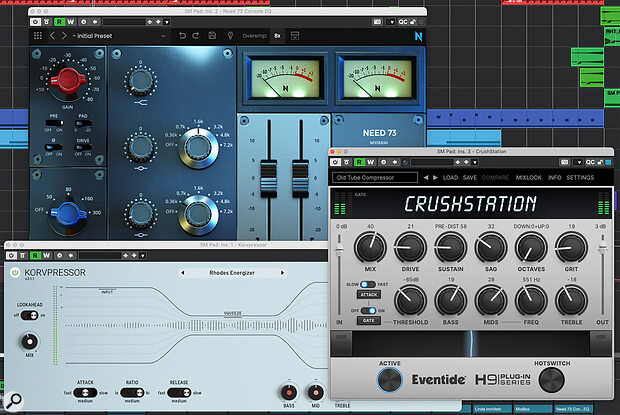Toggle the DRIVE switch on Need 73
The width and height of the screenshot is (620, 415).
(83, 147)
